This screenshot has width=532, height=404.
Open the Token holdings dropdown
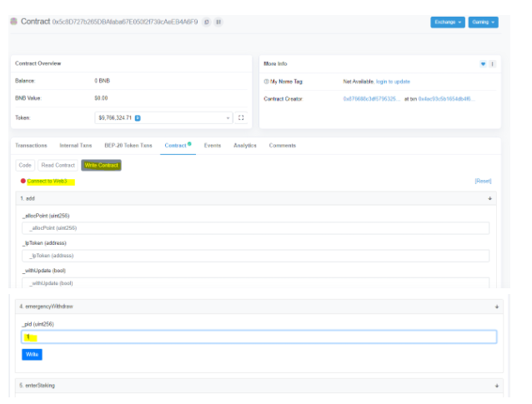[x=163, y=117]
